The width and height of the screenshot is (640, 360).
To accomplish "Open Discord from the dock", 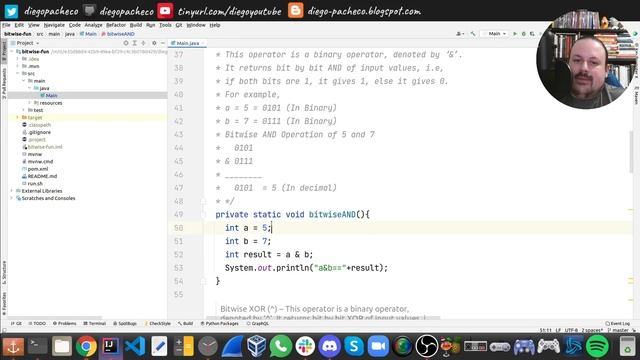I will tap(329, 347).
